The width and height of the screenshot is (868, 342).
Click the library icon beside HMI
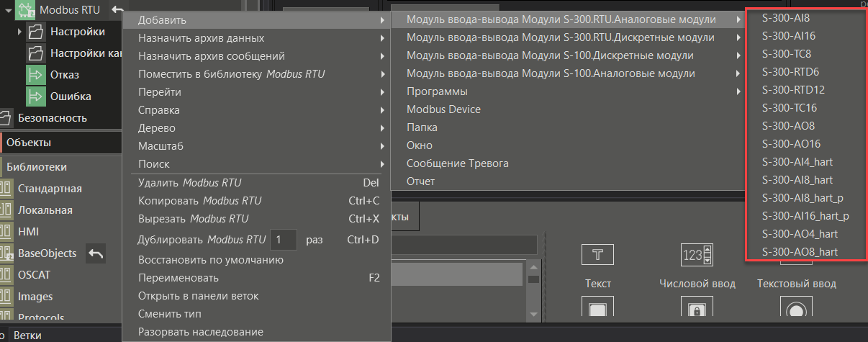click(x=5, y=232)
